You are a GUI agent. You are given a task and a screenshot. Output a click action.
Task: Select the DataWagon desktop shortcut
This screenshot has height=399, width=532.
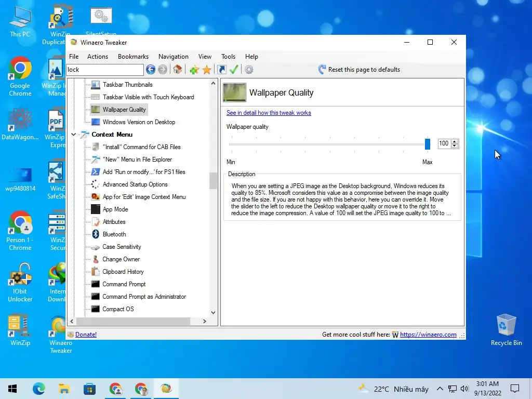pos(20,124)
